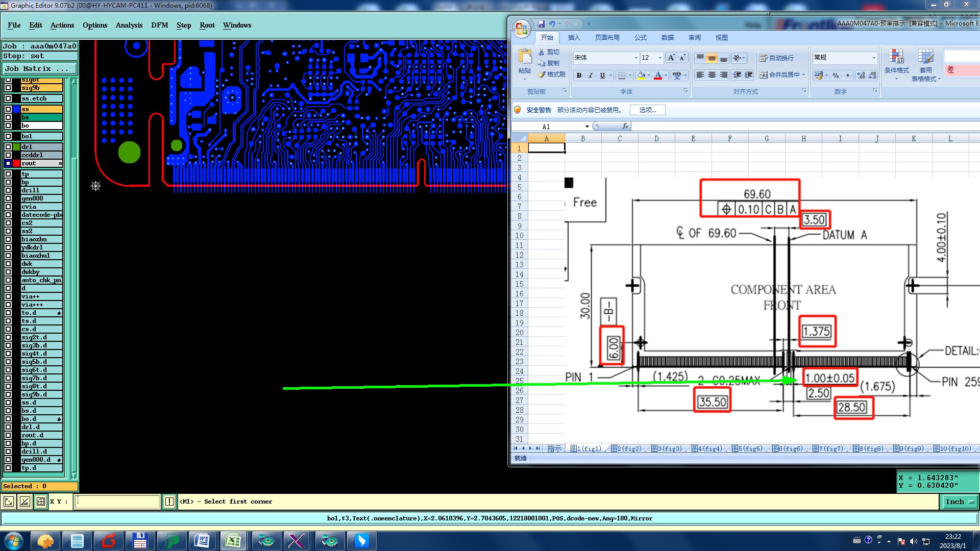The width and height of the screenshot is (980, 551).
Task: Expand the number format dropdown
Action: pyautogui.click(x=874, y=58)
